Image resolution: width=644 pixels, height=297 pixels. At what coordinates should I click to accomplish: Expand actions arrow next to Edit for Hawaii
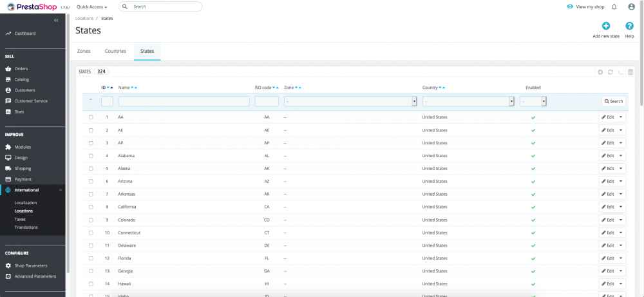point(621,284)
